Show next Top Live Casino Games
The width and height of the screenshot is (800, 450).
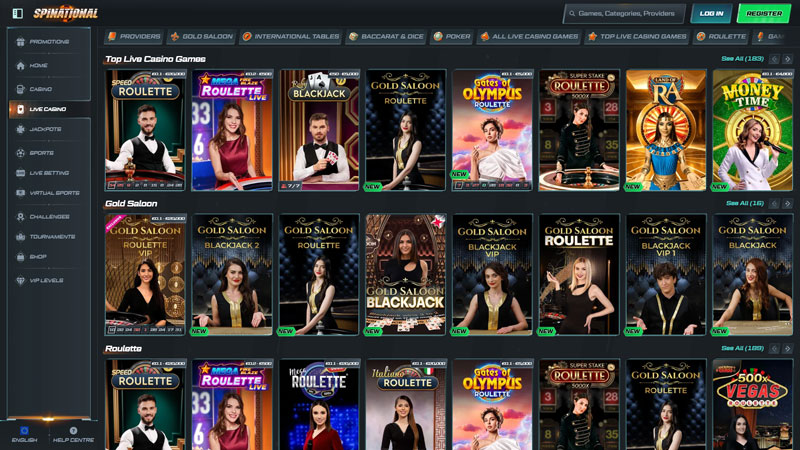point(787,59)
